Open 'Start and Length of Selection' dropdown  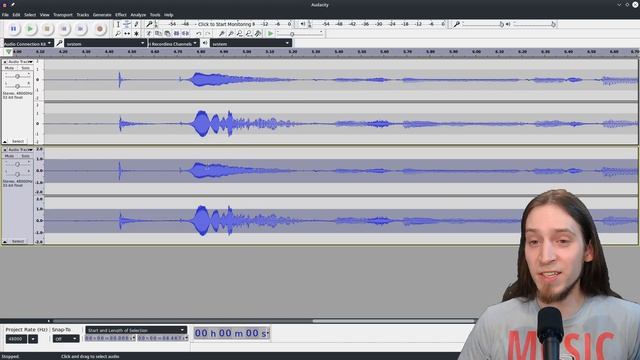coord(136,330)
